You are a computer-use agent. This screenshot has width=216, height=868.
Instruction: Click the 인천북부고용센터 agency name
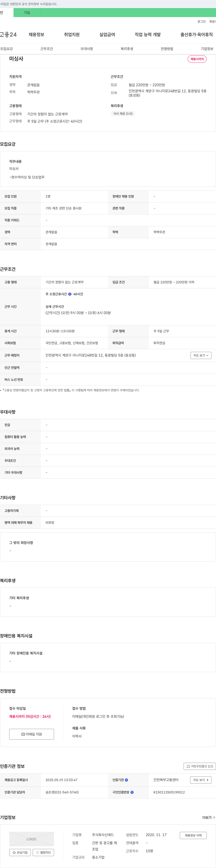(x=166, y=780)
